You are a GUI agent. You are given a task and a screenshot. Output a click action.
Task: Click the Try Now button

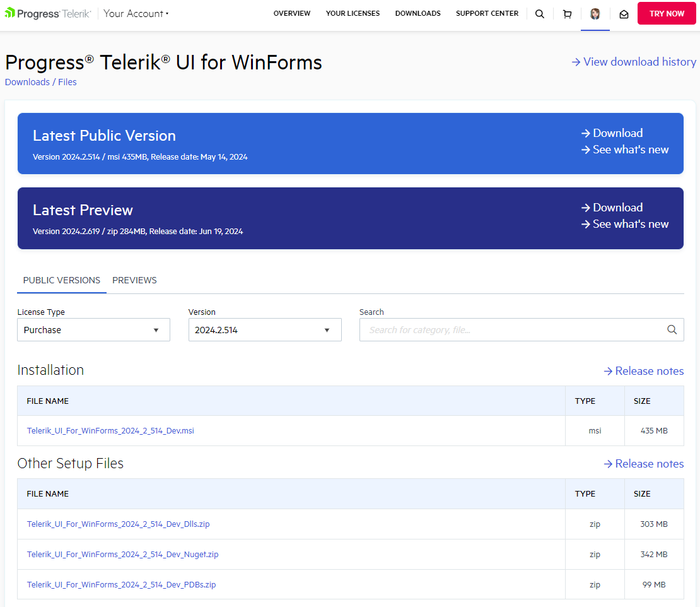pyautogui.click(x=667, y=13)
